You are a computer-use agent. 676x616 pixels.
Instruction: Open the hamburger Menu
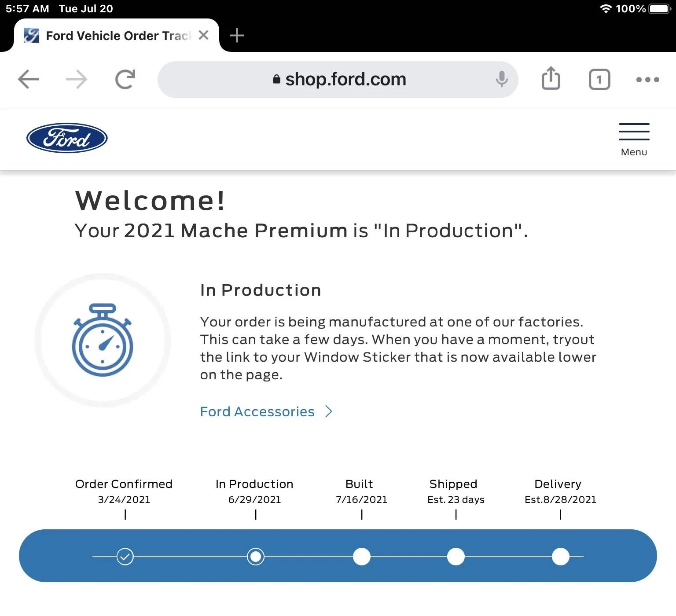pos(634,140)
